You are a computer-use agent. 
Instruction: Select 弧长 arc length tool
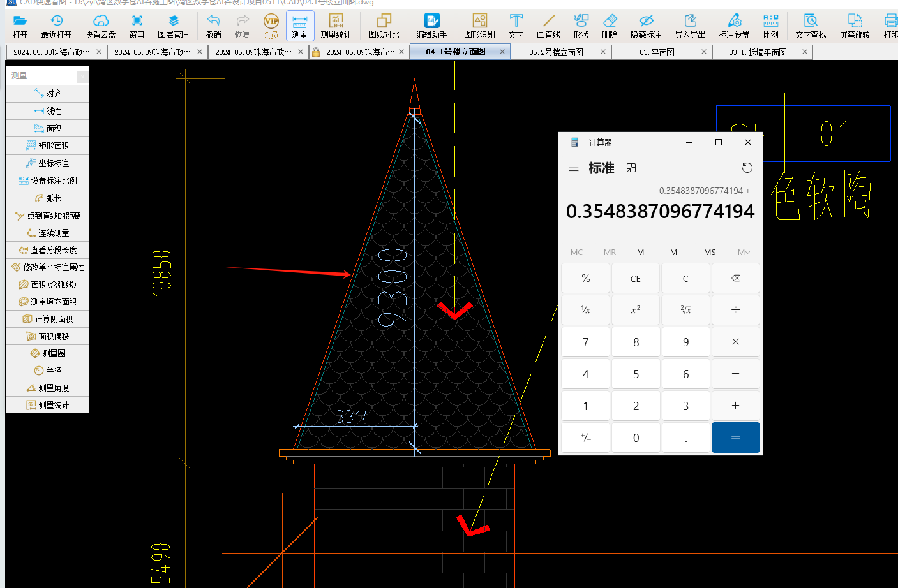(x=48, y=198)
